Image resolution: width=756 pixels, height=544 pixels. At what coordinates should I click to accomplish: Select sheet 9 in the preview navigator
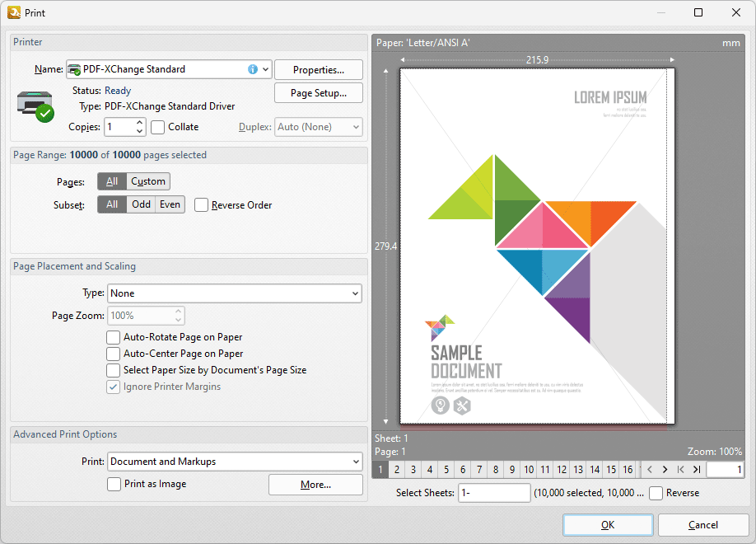coord(512,469)
